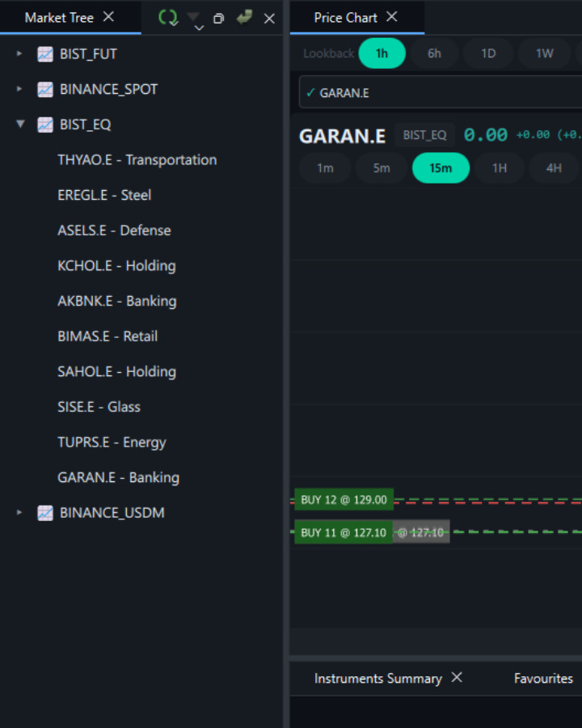Click the BIST_EQ chart icon
The width and height of the screenshot is (582, 728).
45,125
